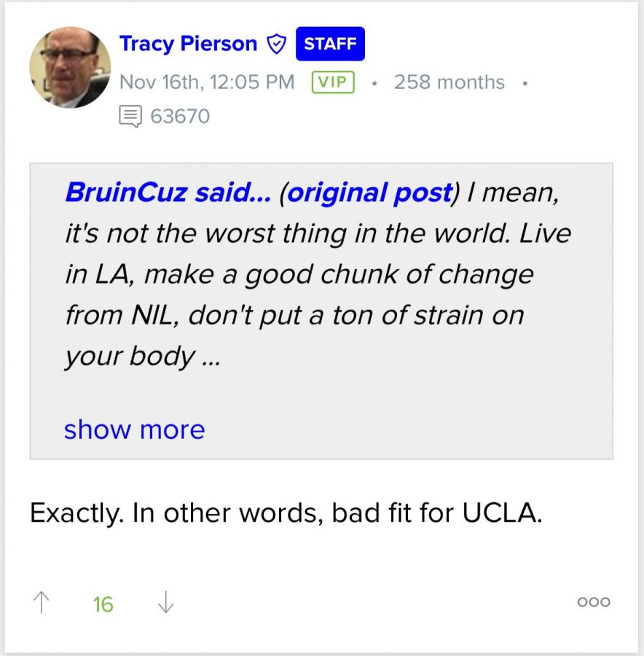The image size is (644, 656).
Task: Click the 'Nov 16th, 12:05 PM' timestamp
Action: [x=207, y=82]
